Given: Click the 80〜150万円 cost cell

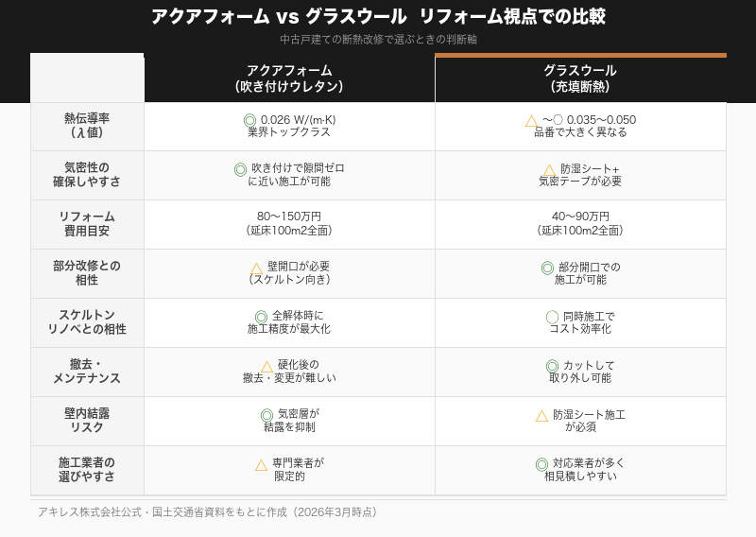Looking at the screenshot, I should pos(289,223).
